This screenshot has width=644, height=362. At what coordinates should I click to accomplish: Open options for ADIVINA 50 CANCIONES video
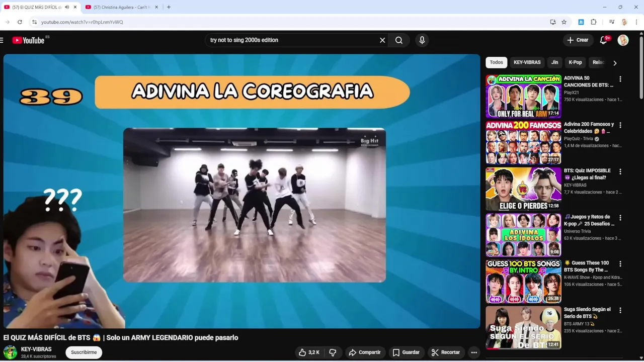click(x=620, y=79)
